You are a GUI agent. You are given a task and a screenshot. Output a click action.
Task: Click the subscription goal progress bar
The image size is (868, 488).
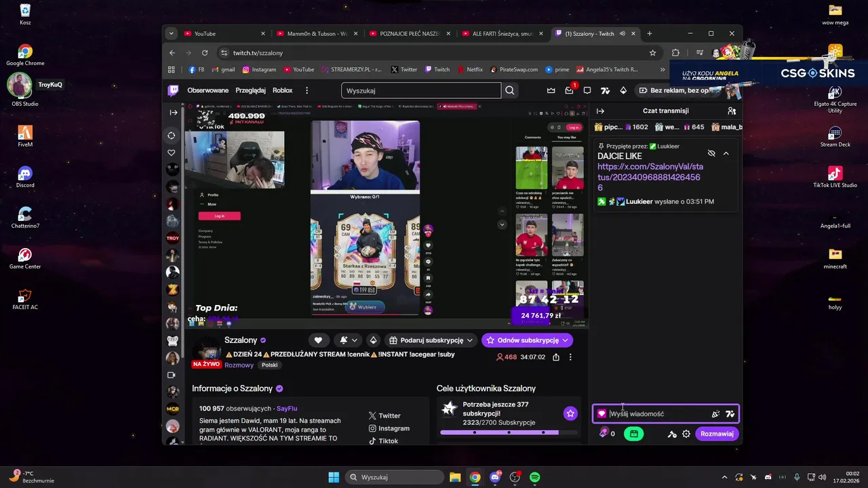(509, 432)
